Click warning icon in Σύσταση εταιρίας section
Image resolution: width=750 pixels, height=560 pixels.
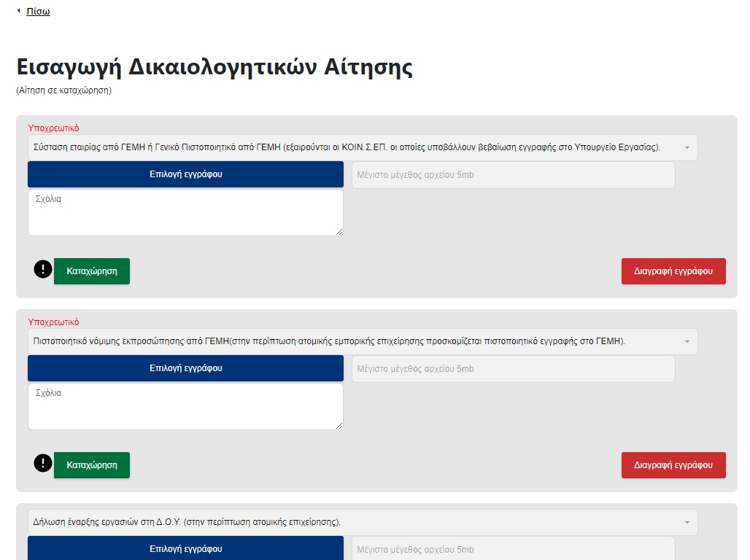43,270
